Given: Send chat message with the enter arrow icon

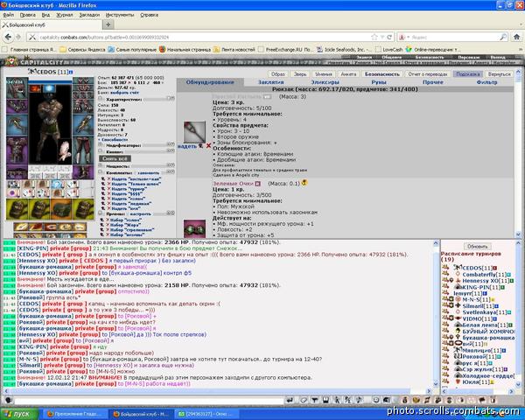Looking at the screenshot, I should (290, 400).
